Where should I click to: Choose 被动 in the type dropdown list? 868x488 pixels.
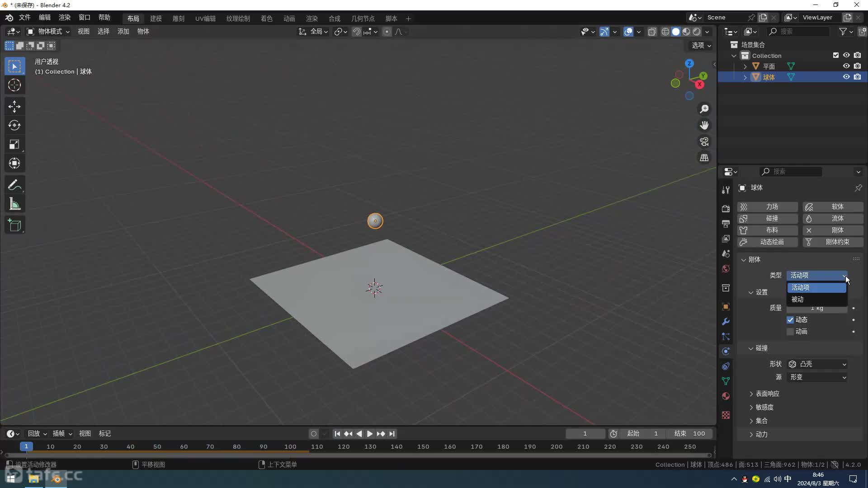816,300
